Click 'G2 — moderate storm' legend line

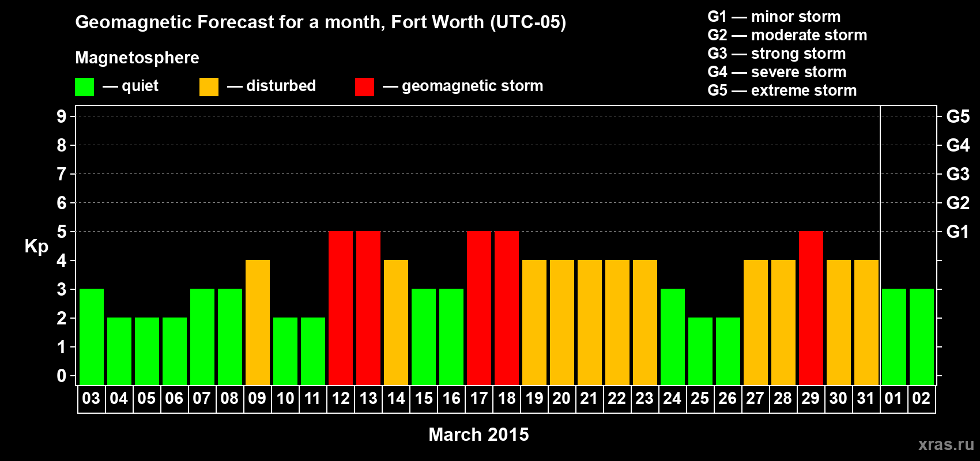787,35
